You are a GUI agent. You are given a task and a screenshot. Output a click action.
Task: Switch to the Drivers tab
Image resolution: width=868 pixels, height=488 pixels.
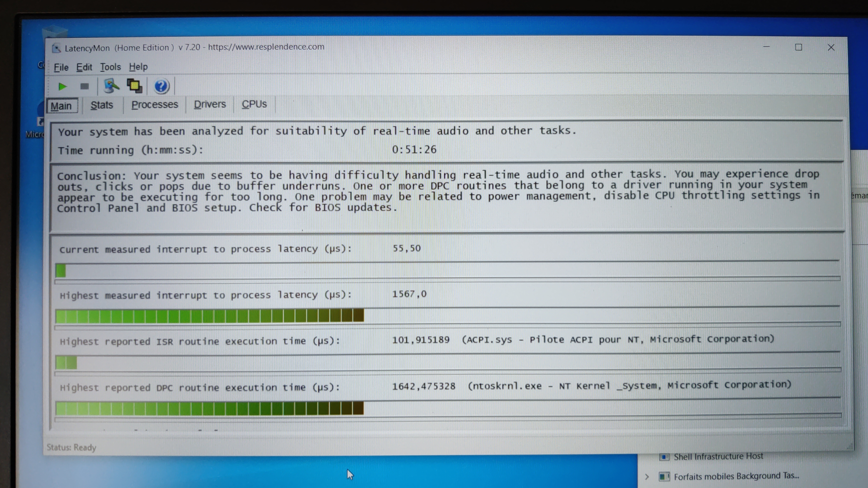click(x=210, y=104)
